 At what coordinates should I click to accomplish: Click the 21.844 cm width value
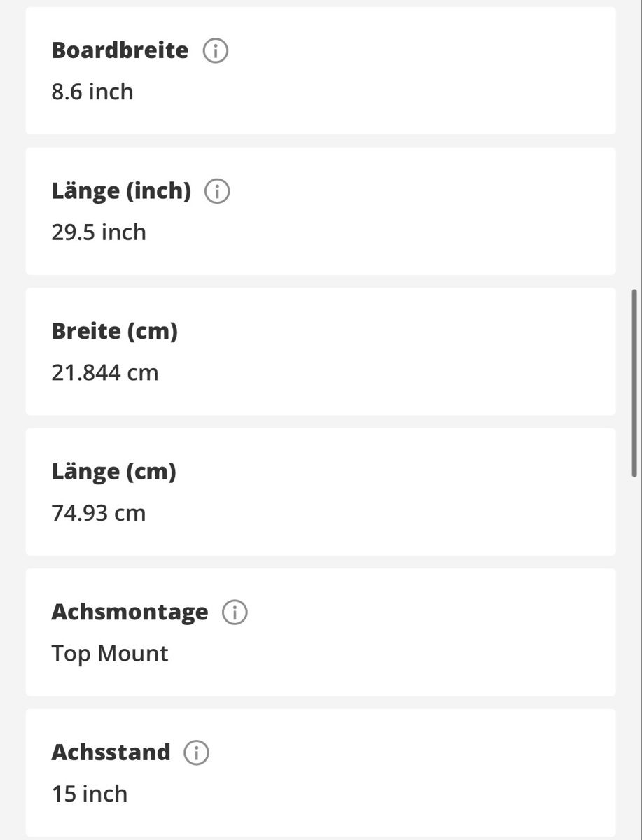(105, 372)
